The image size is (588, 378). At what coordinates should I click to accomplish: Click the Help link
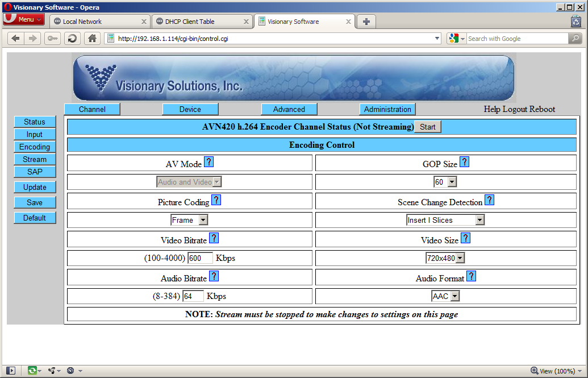click(x=492, y=109)
